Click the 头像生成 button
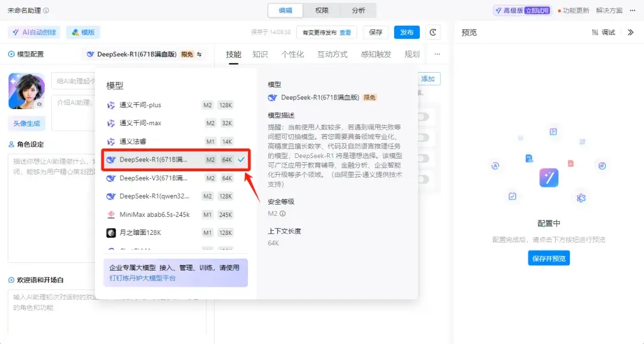 pyautogui.click(x=27, y=123)
